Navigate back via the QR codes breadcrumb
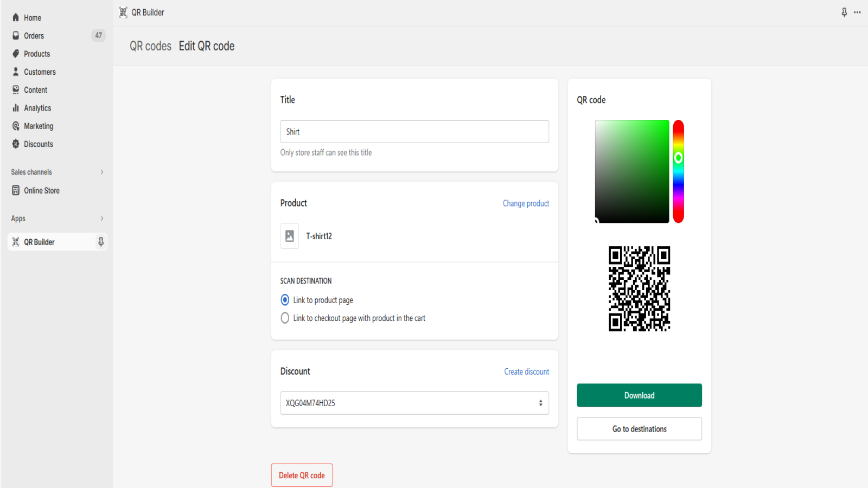This screenshot has height=488, width=868. pos(150,46)
